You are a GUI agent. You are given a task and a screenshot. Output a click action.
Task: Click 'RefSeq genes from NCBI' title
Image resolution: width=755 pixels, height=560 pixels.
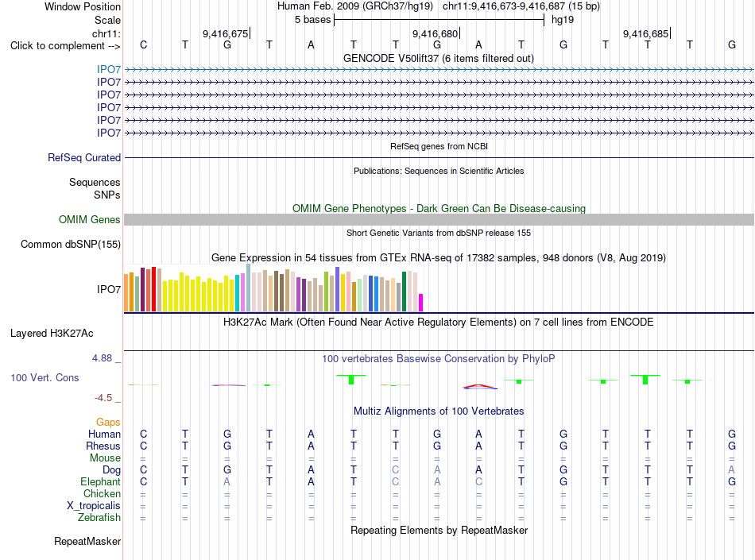pyautogui.click(x=439, y=146)
